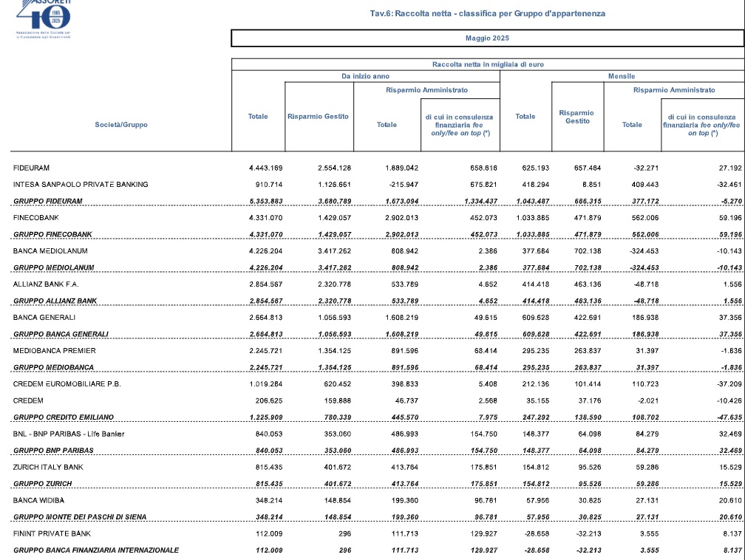Select the Gruppo Fideuram total 5.353.883
Screen dimensions: 745x560
click(x=265, y=202)
